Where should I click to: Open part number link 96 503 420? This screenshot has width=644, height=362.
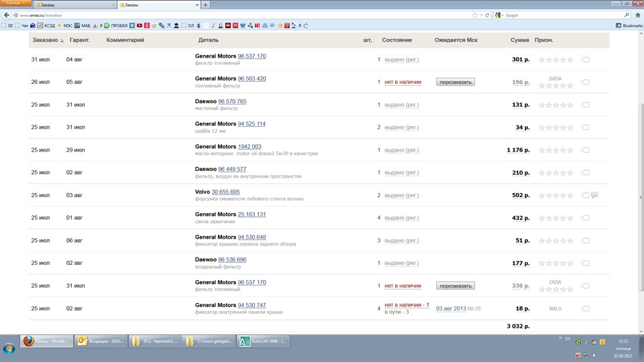pyautogui.click(x=252, y=78)
